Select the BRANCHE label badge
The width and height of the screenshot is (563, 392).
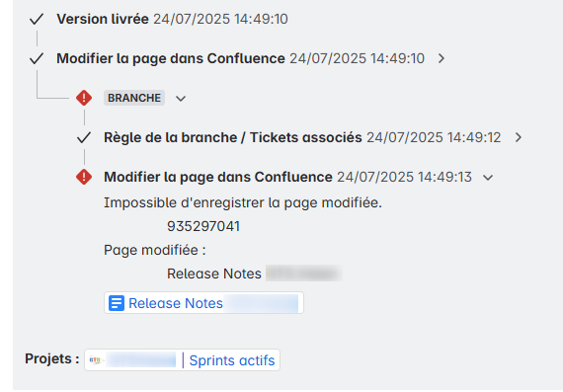click(x=134, y=98)
